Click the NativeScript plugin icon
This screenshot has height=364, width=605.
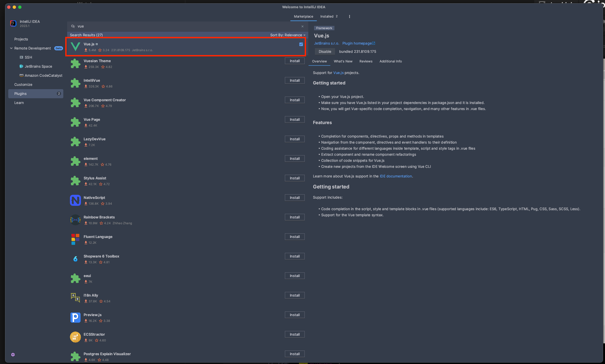[x=75, y=200]
